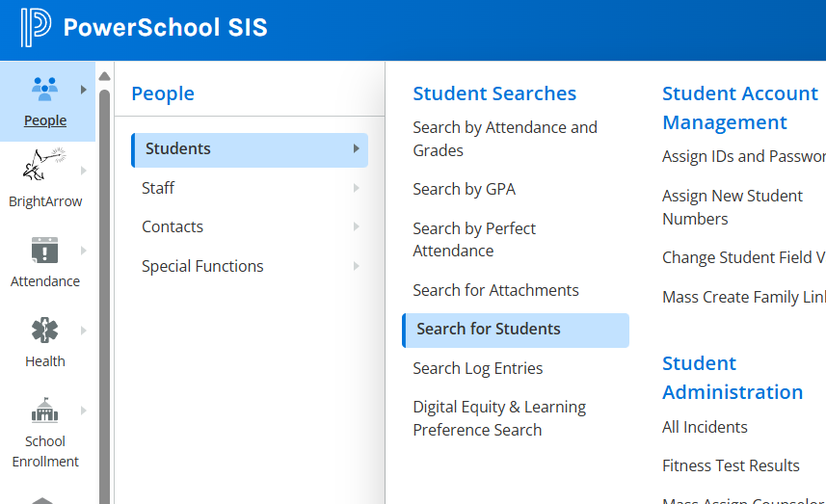Screen dimensions: 826x504
Task: Expand the Special Functions submenu arrow
Action: 357,266
